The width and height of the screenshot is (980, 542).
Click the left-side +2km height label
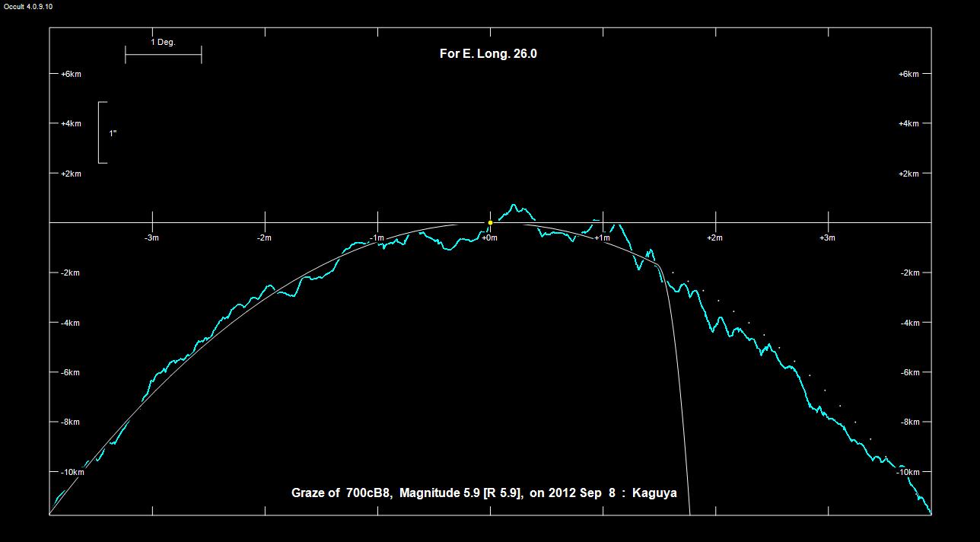tap(71, 174)
